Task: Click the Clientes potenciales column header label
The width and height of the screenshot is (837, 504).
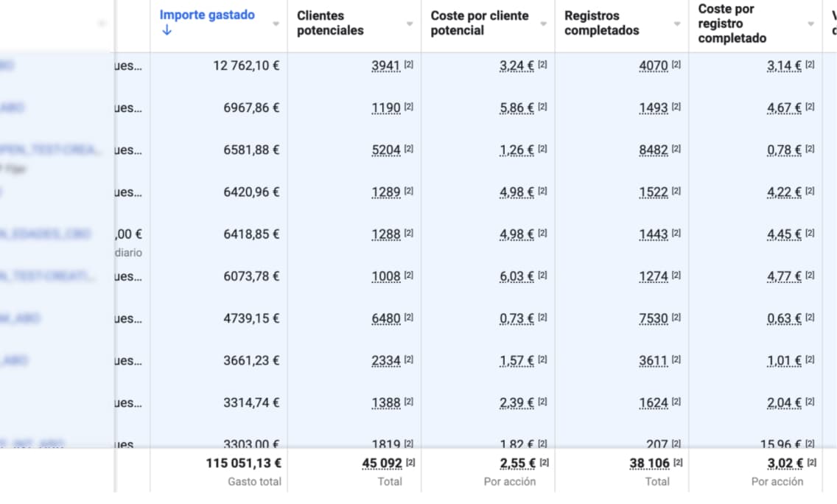Action: coord(330,23)
